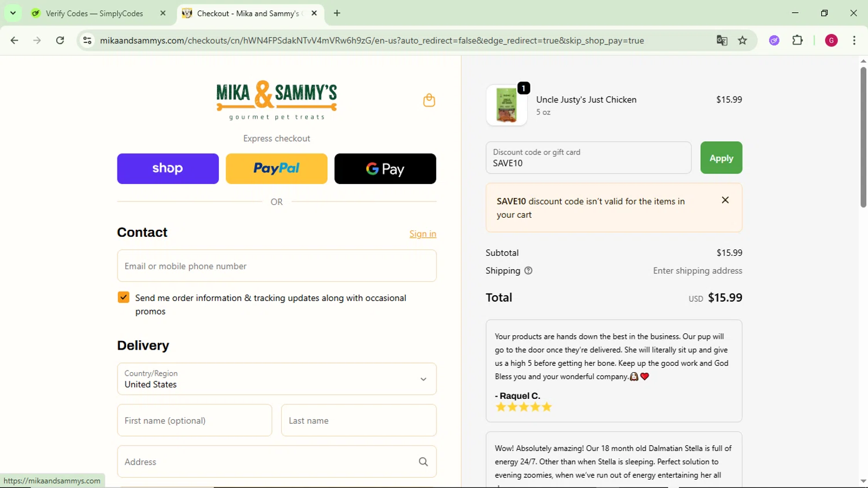
Task: Click the '5 oz' product size text
Action: [543, 112]
